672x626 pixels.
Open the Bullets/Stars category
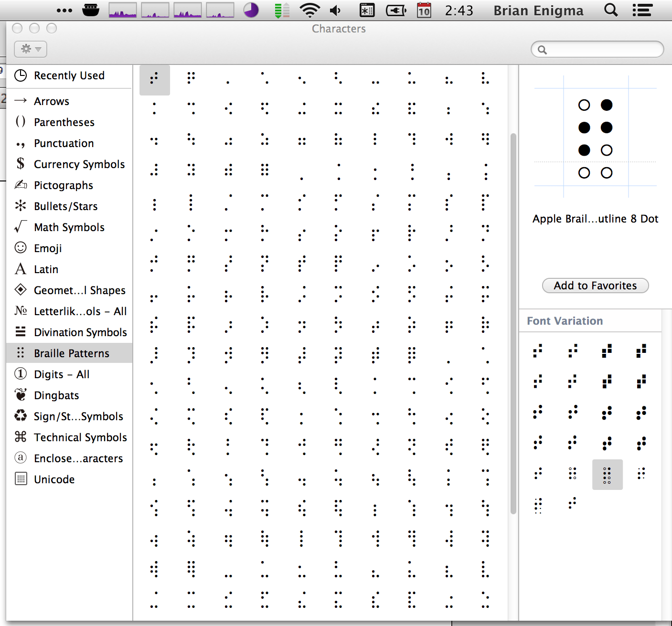click(69, 206)
